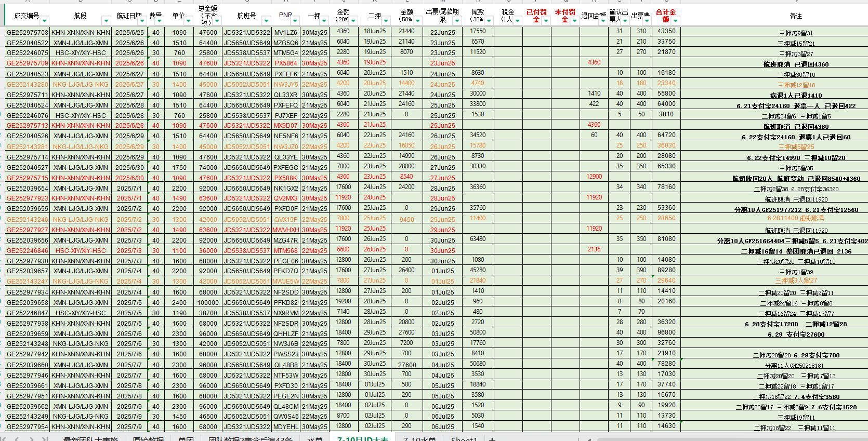Click the next sheet navigation arrow
This screenshot has height=441, width=868.
point(31,439)
